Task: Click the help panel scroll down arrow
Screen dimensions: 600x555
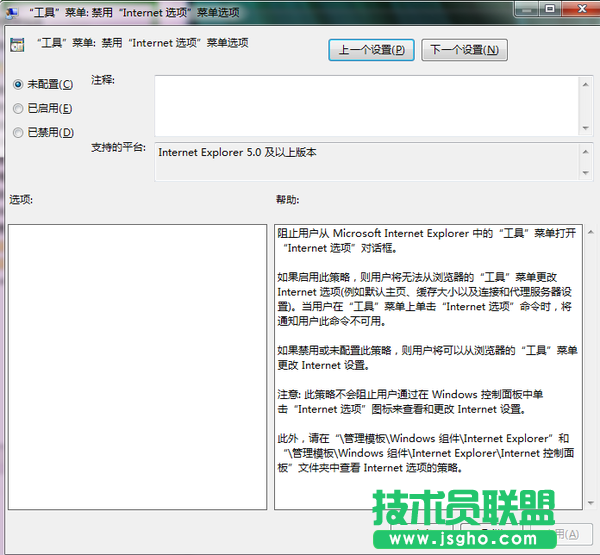Action: (x=591, y=503)
